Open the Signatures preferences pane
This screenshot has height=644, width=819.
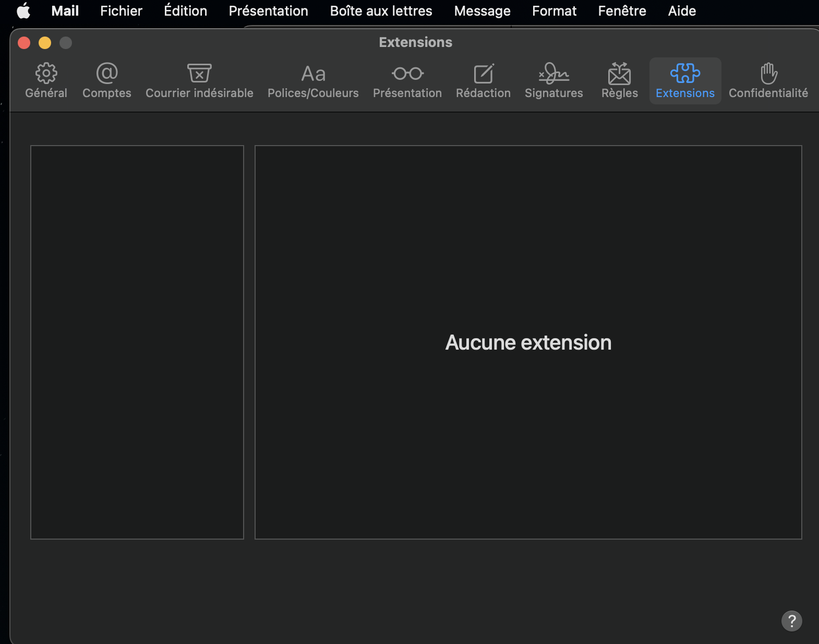click(x=553, y=81)
